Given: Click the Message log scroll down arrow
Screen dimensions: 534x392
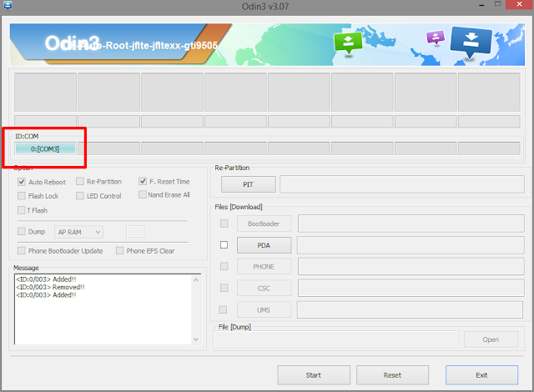Looking at the screenshot, I should 196,339.
